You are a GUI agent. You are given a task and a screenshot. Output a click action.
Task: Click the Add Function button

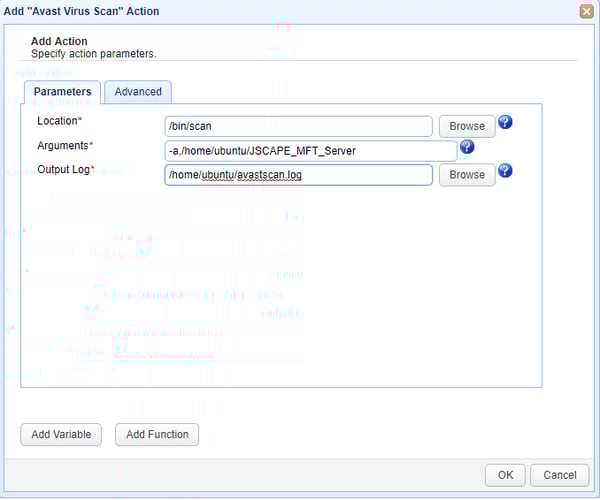[x=157, y=435]
